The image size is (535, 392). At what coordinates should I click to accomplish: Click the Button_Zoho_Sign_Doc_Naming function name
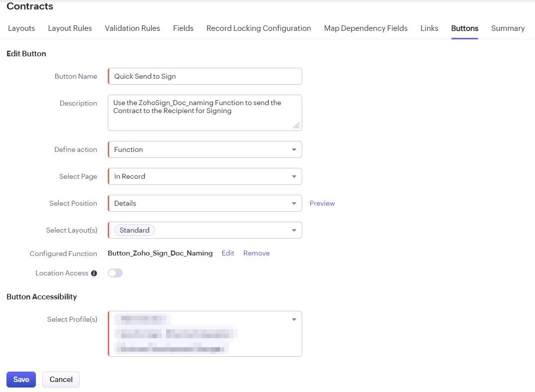coord(160,253)
